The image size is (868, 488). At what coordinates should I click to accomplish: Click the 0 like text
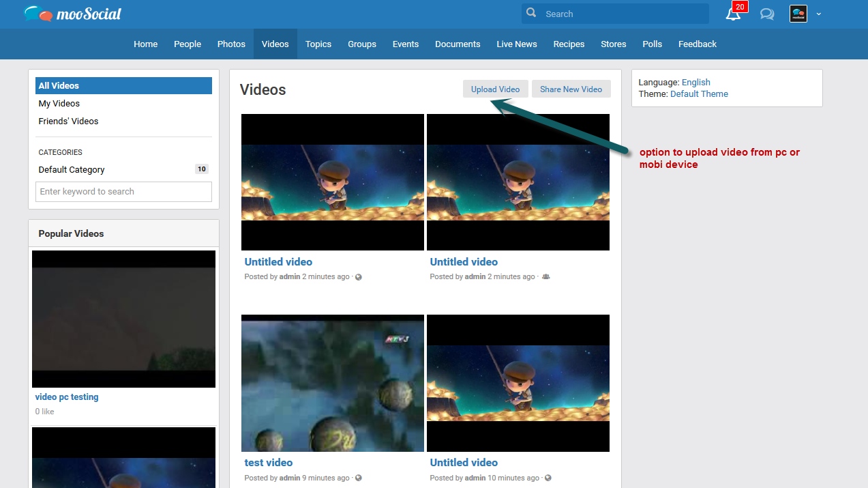[x=44, y=412]
